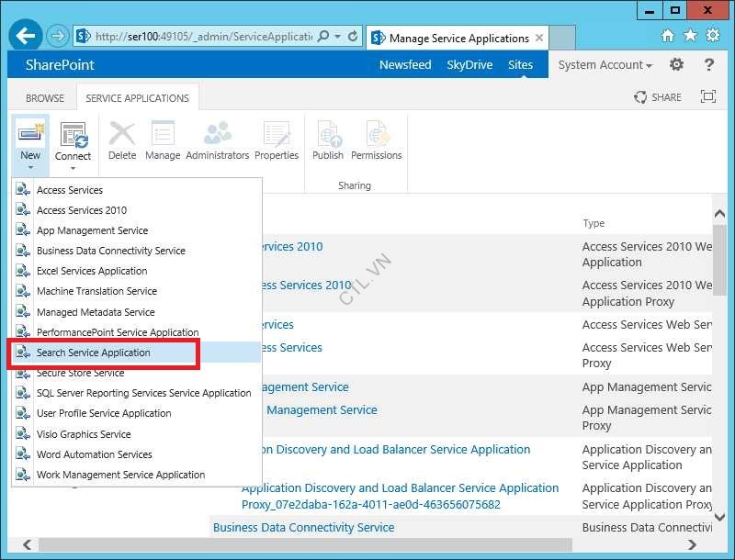Open the Sites link
735x560 pixels.
520,64
